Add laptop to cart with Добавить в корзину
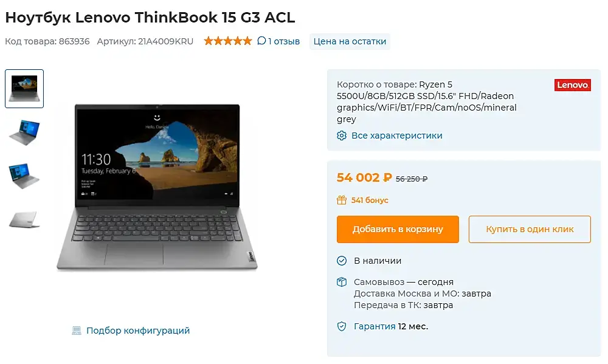Screen dimensions: 608x364 (x=398, y=230)
